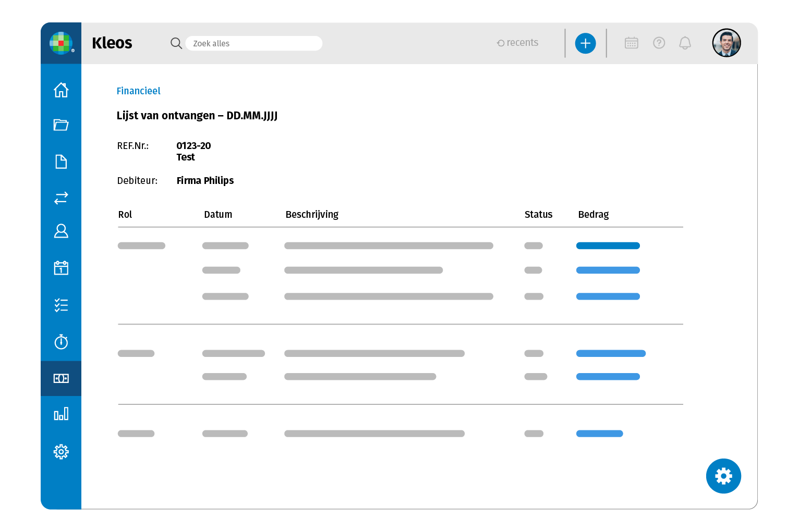Open the top bar calendar icon

tap(631, 43)
